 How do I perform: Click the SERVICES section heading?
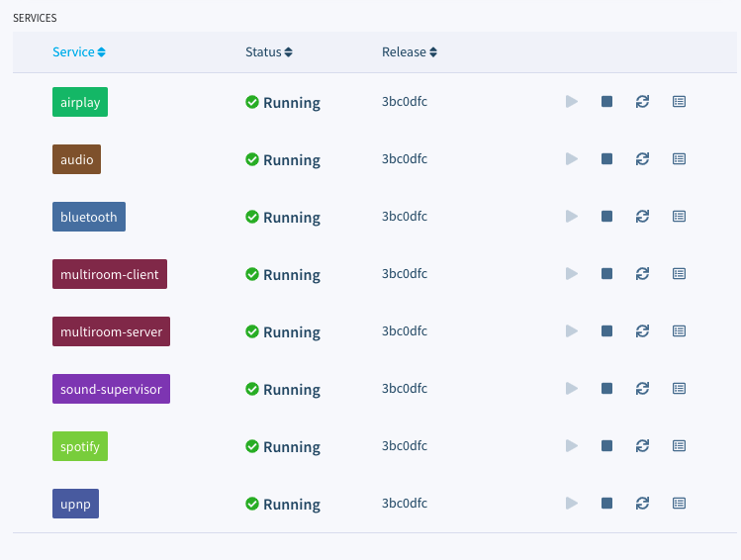[x=35, y=18]
